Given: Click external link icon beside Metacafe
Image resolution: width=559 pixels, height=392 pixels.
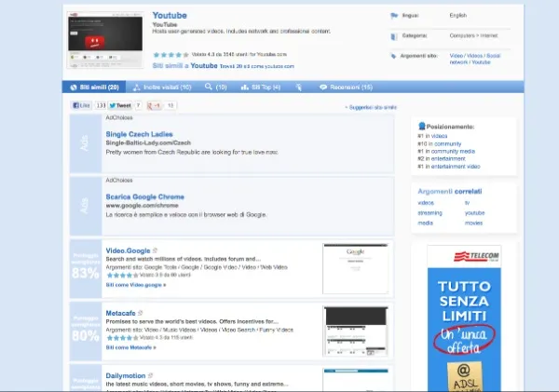Looking at the screenshot, I should 140,313.
